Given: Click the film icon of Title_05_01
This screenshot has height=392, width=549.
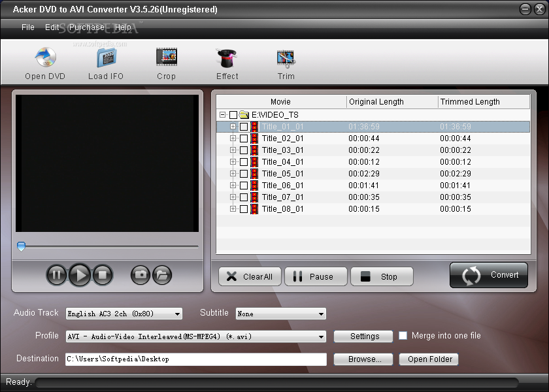Looking at the screenshot, I should pos(254,174).
